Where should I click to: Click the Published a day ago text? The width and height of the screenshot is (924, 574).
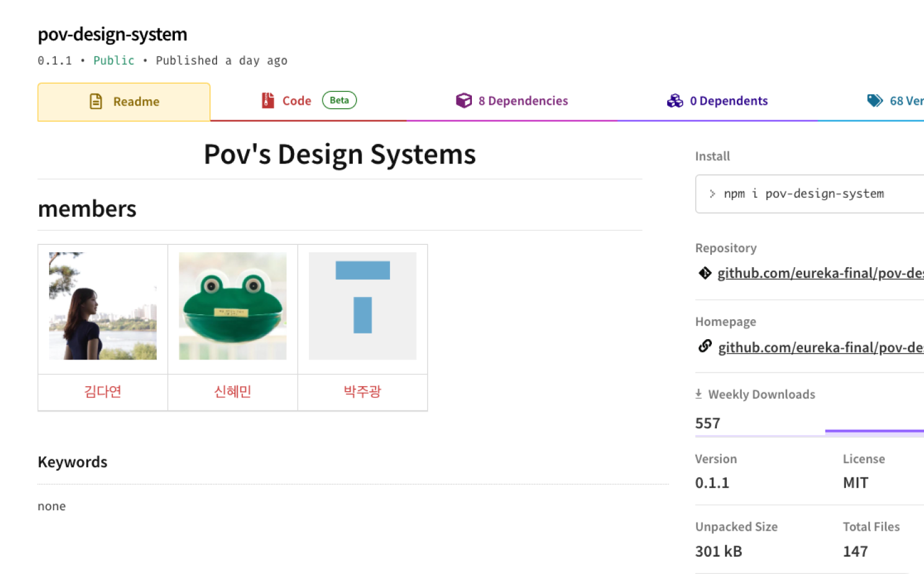[221, 61]
